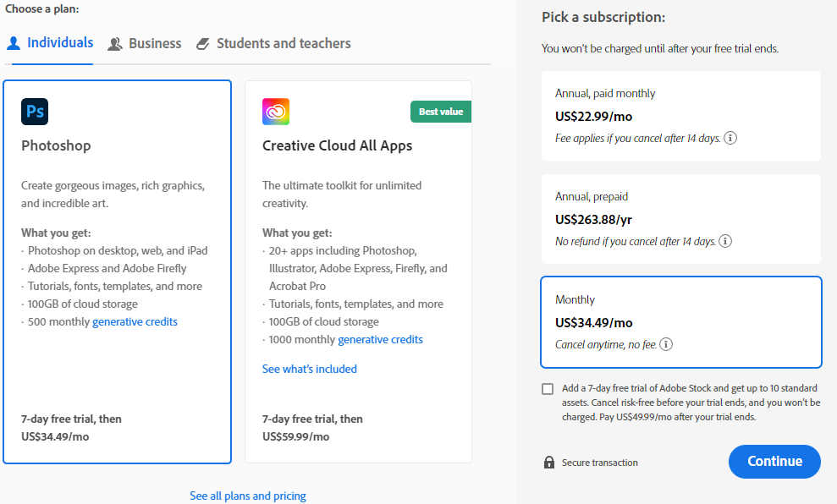
Task: Click the Pick a subscription heading
Action: coord(603,17)
